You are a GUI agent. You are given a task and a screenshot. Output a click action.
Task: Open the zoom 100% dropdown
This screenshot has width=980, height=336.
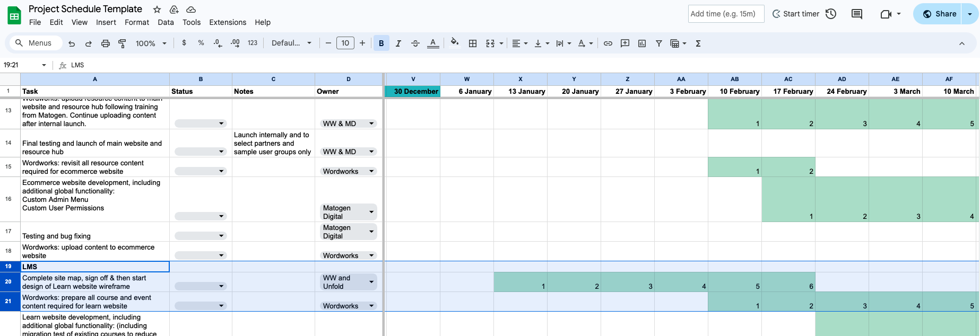151,43
